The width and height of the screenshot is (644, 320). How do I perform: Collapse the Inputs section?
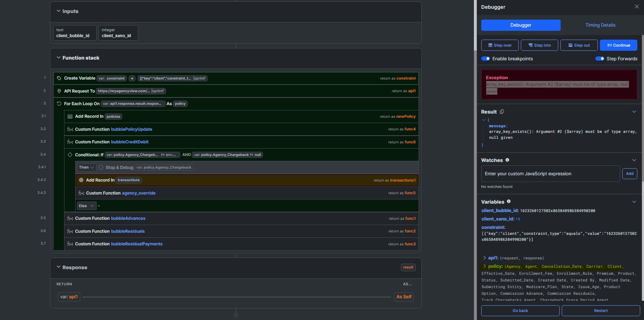(58, 11)
